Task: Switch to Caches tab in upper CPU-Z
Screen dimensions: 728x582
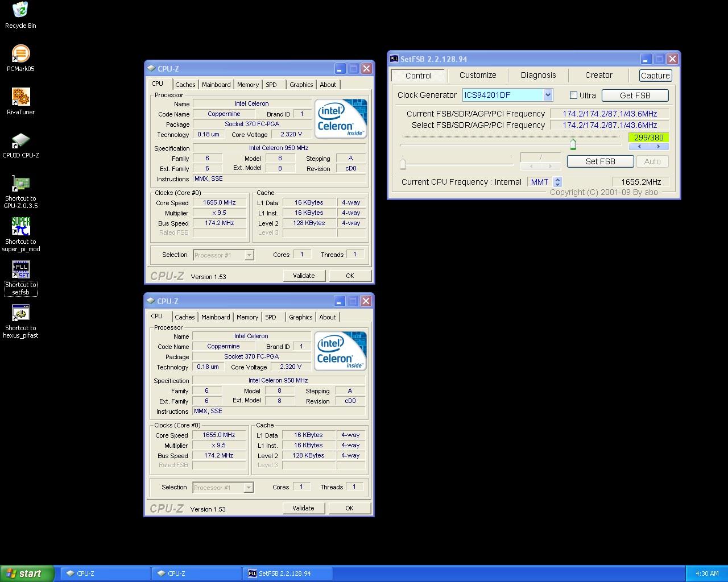Action: pos(185,85)
